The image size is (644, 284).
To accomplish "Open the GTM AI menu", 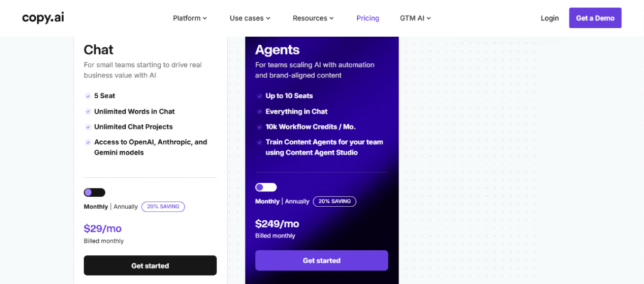I will [415, 18].
